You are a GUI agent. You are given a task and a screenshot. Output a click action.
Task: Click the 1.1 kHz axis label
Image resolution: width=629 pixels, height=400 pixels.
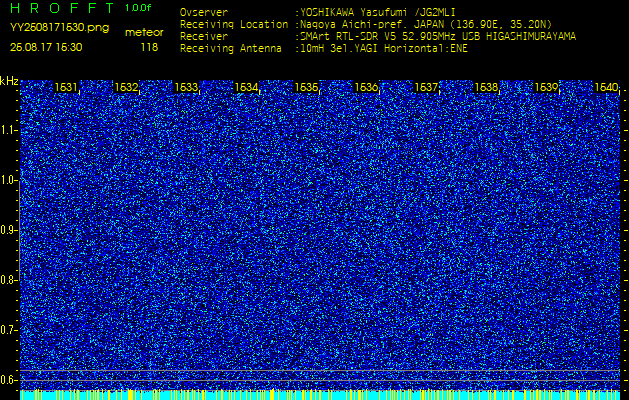click(x=7, y=130)
